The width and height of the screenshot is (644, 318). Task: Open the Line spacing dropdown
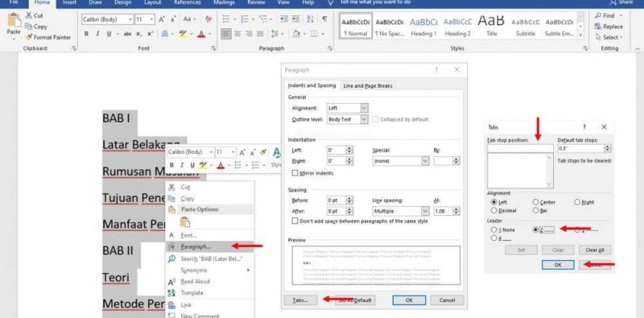(x=425, y=211)
